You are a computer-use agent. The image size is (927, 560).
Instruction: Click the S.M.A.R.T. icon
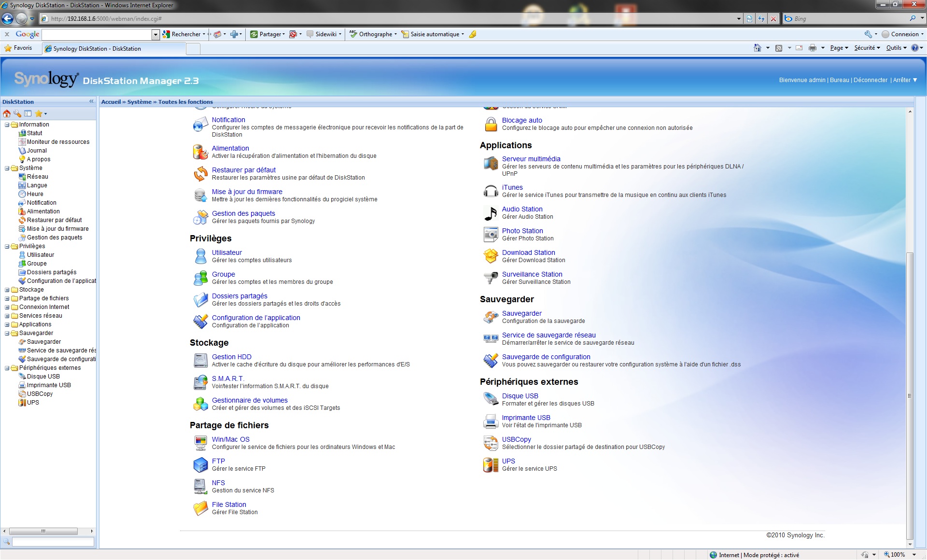tap(200, 382)
